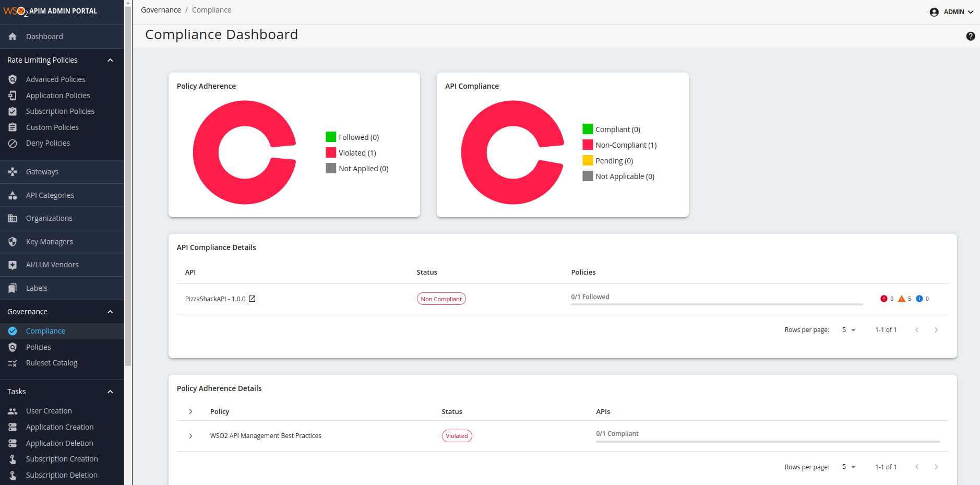Click the orange warning count icon
Screen dimensions: 980x485
(901, 299)
